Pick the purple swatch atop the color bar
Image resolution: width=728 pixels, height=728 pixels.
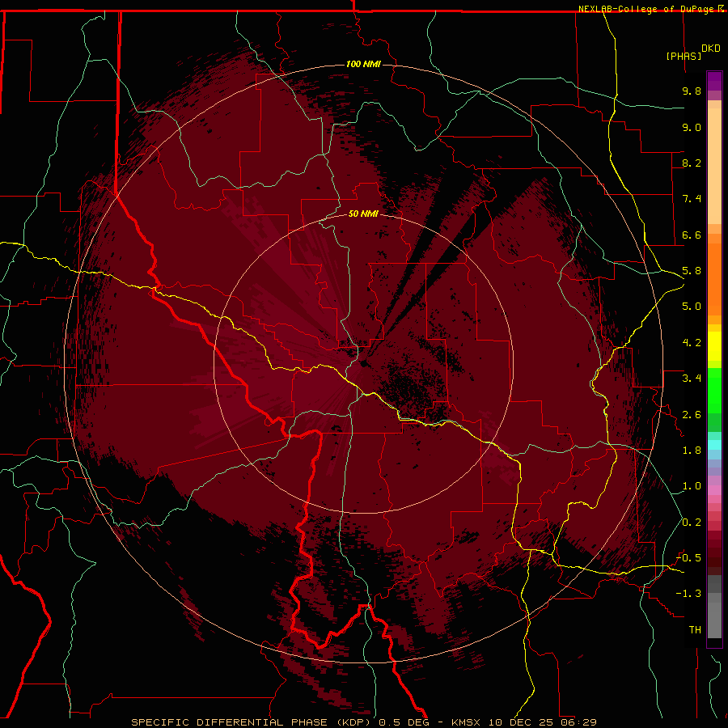click(714, 81)
